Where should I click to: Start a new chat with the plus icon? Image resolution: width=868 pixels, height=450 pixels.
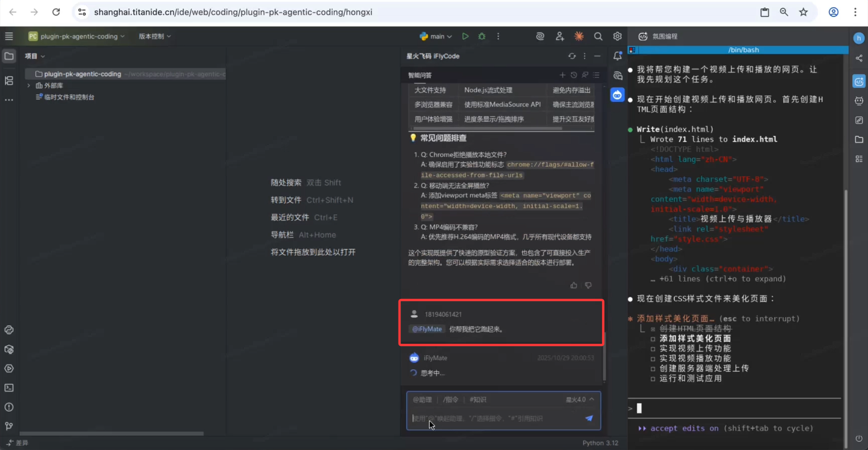tap(562, 75)
